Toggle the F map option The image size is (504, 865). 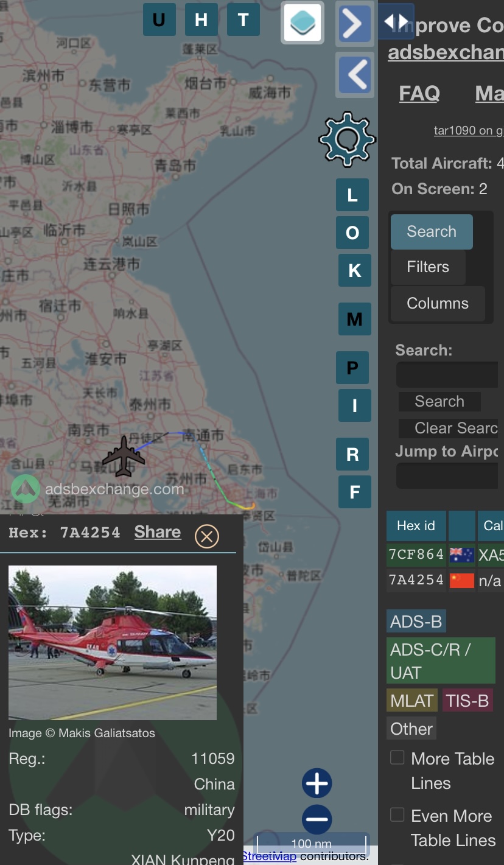pyautogui.click(x=355, y=492)
